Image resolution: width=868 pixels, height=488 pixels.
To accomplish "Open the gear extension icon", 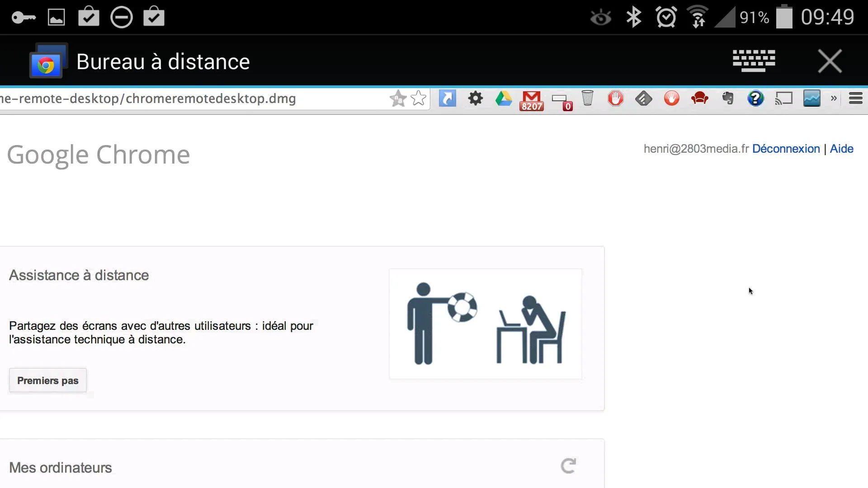I will coord(476,98).
